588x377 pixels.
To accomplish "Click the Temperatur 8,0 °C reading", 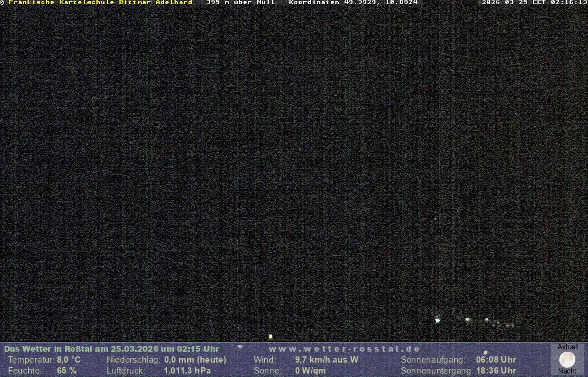I will [x=68, y=360].
